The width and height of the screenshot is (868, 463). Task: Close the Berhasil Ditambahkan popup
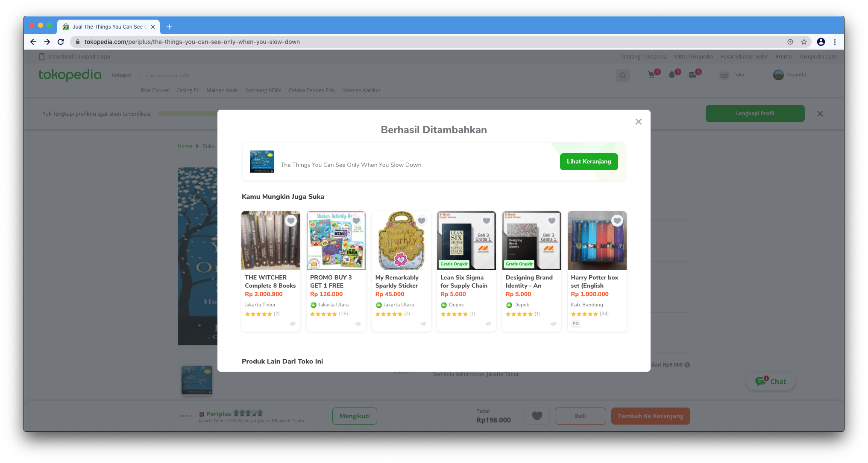pos(638,122)
